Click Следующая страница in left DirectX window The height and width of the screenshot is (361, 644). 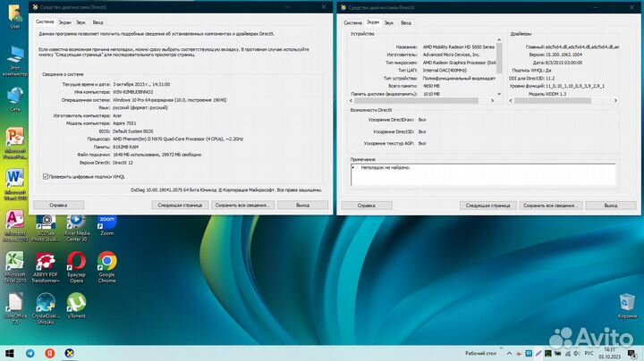pos(180,205)
